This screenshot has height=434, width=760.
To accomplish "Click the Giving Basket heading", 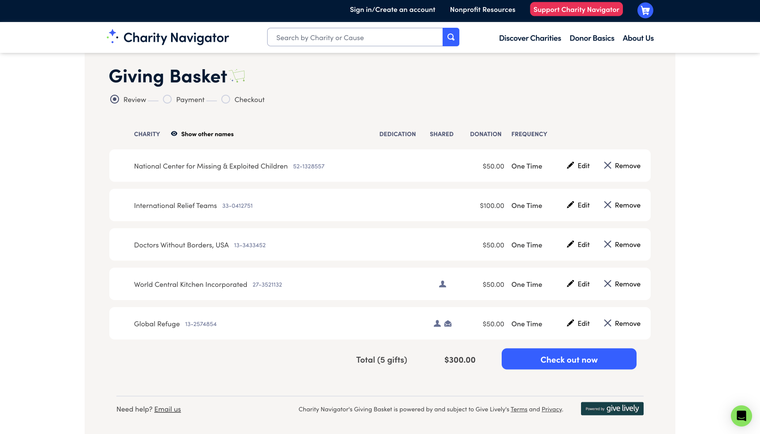I will (168, 76).
